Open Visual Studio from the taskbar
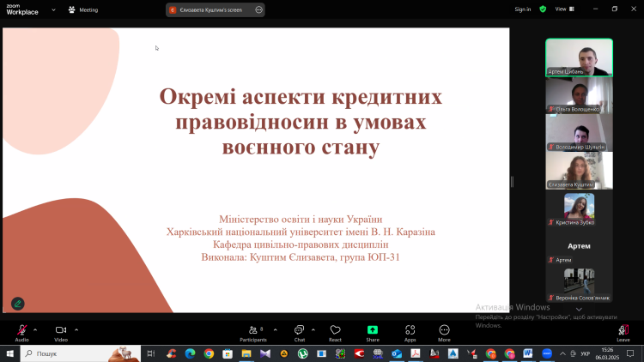Image resolution: width=644 pixels, height=362 pixels. pos(265,353)
